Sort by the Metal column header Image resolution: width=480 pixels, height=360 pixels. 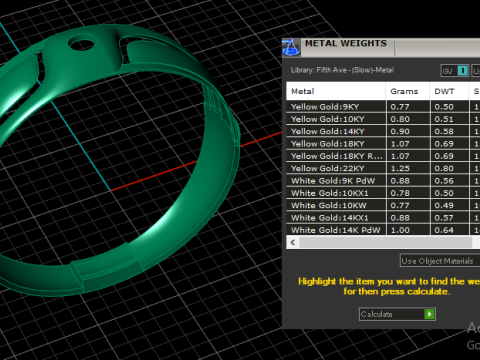tap(336, 91)
